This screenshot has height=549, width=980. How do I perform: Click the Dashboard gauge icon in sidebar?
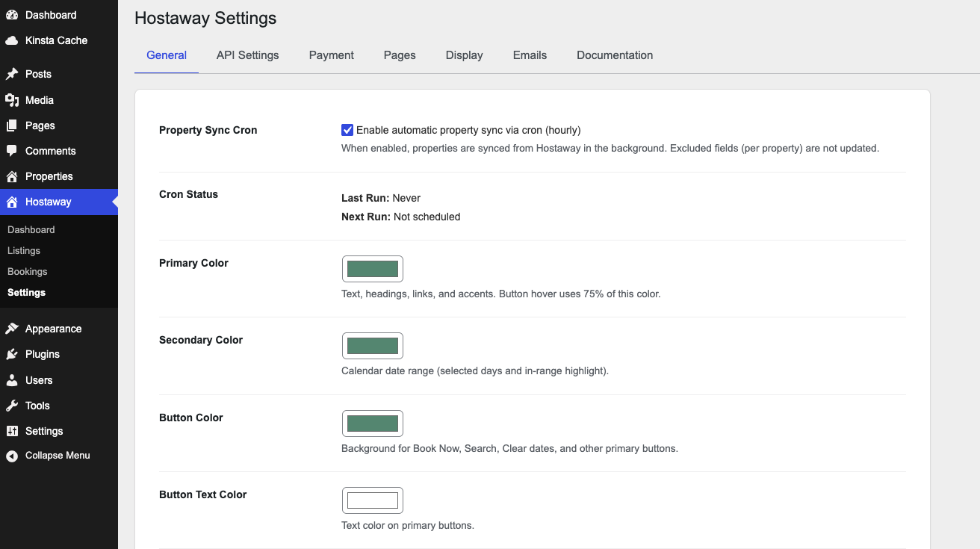point(12,15)
